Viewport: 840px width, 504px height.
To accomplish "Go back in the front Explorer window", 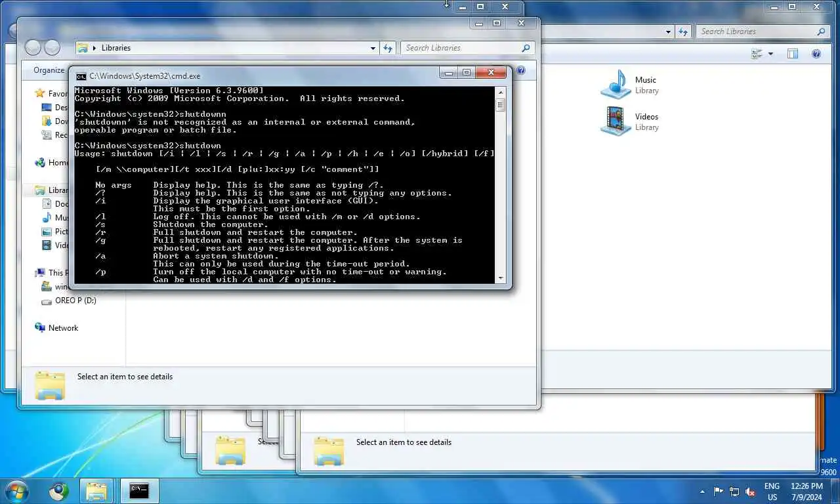I will (x=33, y=47).
